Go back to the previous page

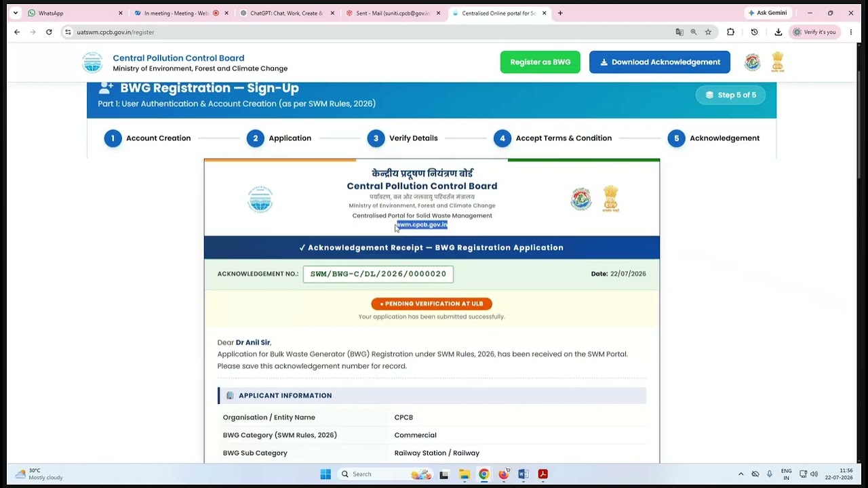(17, 32)
